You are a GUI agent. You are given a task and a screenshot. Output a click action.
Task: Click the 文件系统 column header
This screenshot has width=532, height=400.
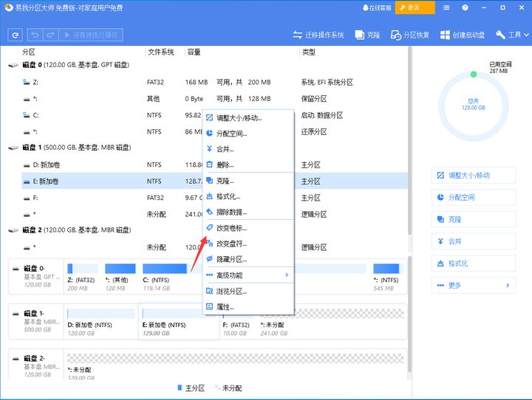click(161, 52)
